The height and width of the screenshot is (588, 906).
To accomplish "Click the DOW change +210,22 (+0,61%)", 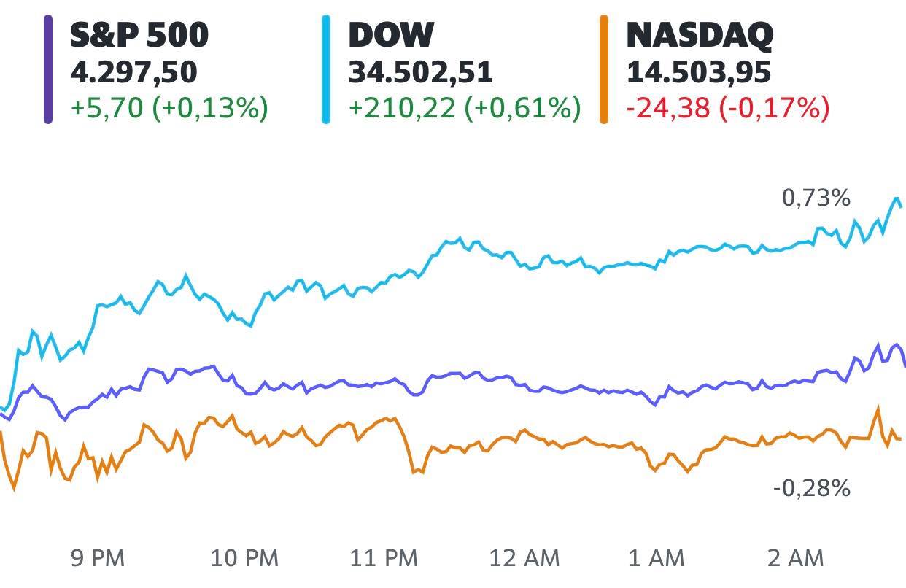I will click(x=464, y=108).
